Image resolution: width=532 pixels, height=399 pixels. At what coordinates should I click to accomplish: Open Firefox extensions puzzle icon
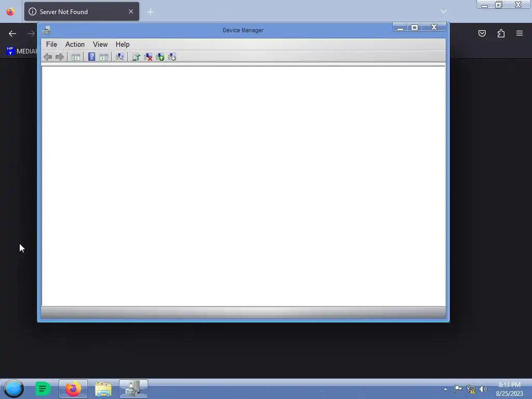(x=501, y=33)
